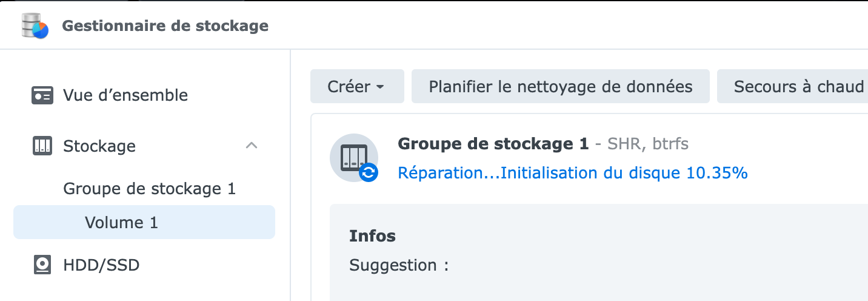Click the small arrow on Créer button
Viewport: 868px width, 301px height.
point(380,87)
